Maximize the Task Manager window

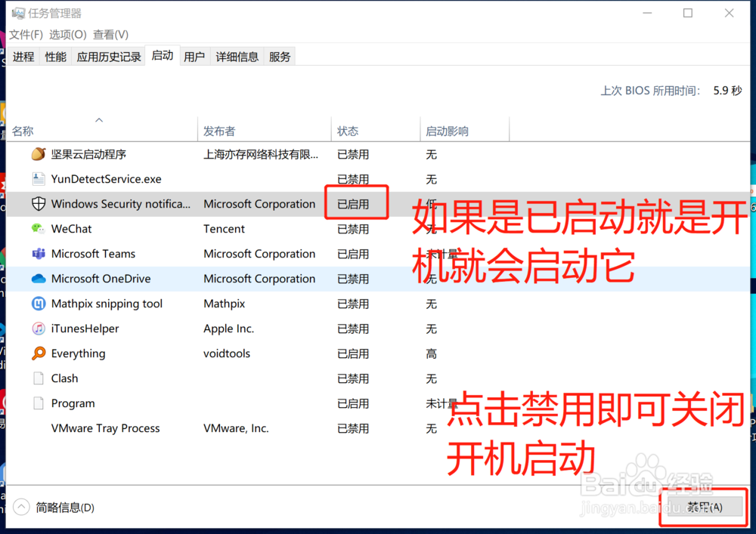(x=688, y=13)
